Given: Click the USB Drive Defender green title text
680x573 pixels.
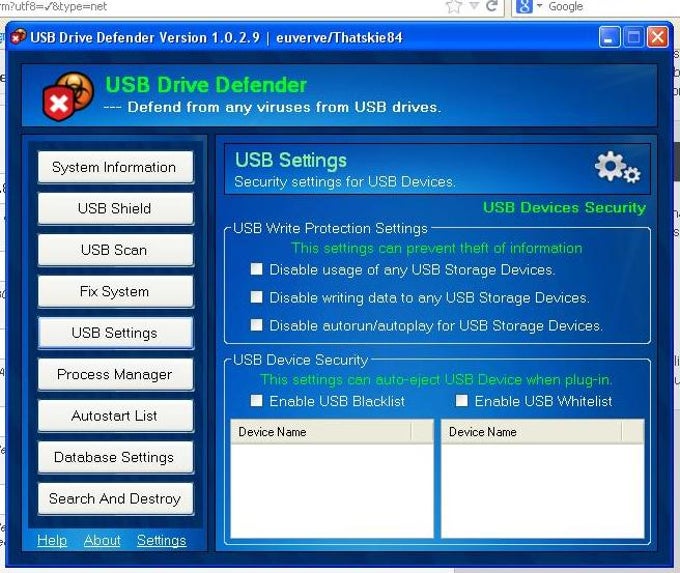Looking at the screenshot, I should point(206,85).
